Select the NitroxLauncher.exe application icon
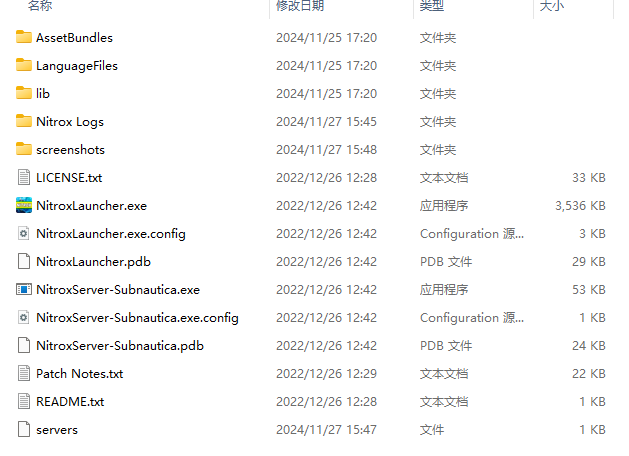Screen dimensions: 629x456 pos(24,205)
